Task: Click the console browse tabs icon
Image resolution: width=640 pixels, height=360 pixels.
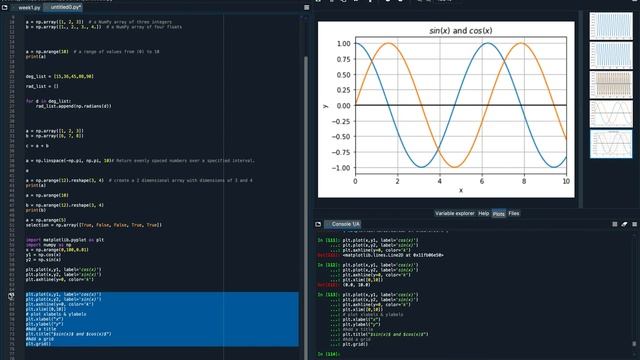Action: click(318, 224)
